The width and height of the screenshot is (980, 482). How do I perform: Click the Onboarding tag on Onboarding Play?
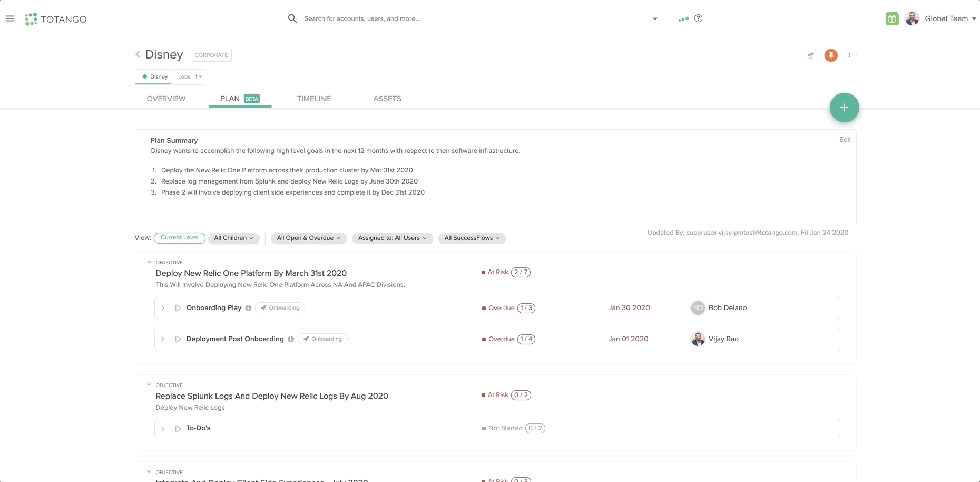pos(280,308)
